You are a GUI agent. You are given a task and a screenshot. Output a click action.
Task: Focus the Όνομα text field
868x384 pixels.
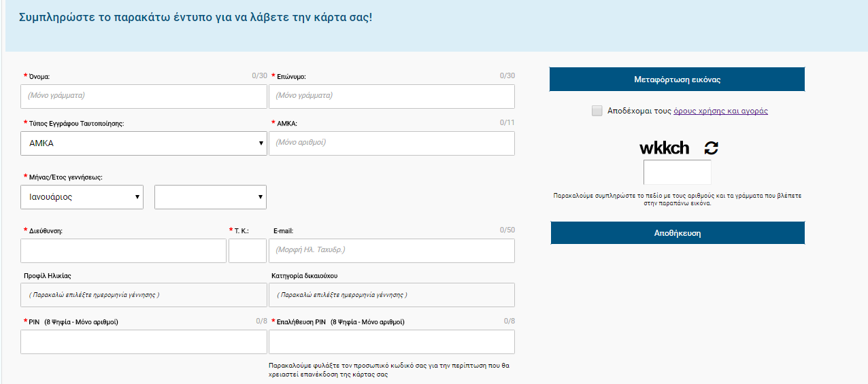[144, 97]
